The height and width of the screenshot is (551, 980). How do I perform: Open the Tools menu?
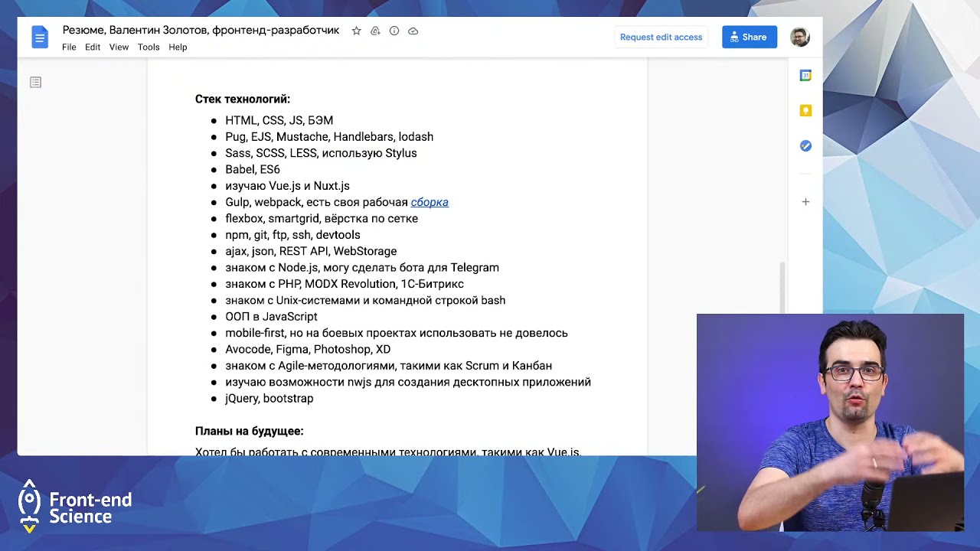click(149, 47)
